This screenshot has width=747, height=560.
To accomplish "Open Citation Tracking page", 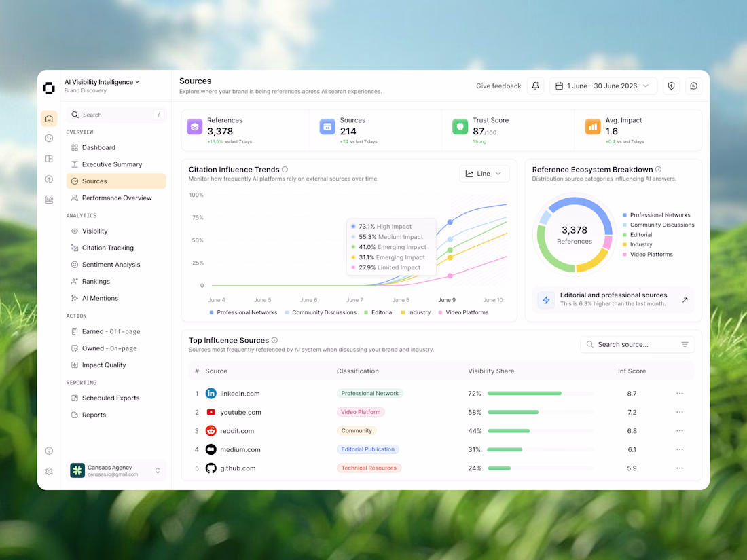I will 115,248.
